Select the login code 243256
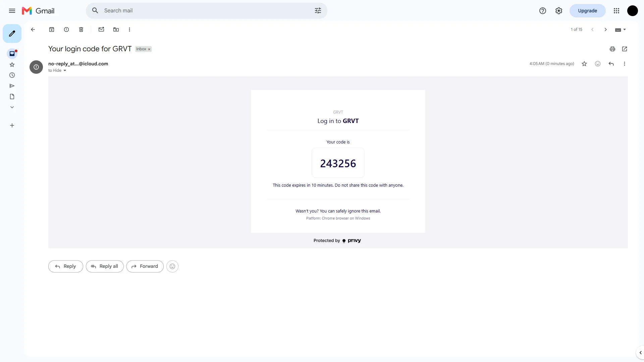The image size is (644, 362). (x=338, y=164)
